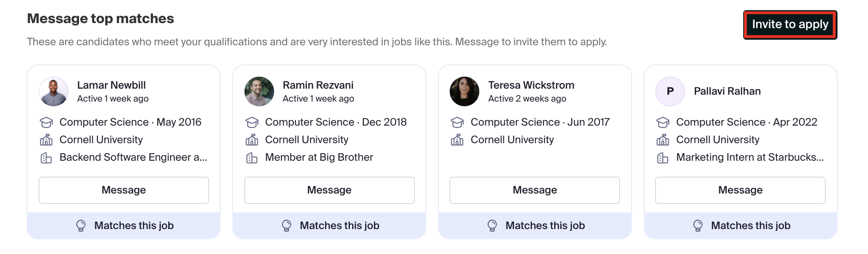Open Teresa Wickstrom's profile photo

tap(465, 91)
